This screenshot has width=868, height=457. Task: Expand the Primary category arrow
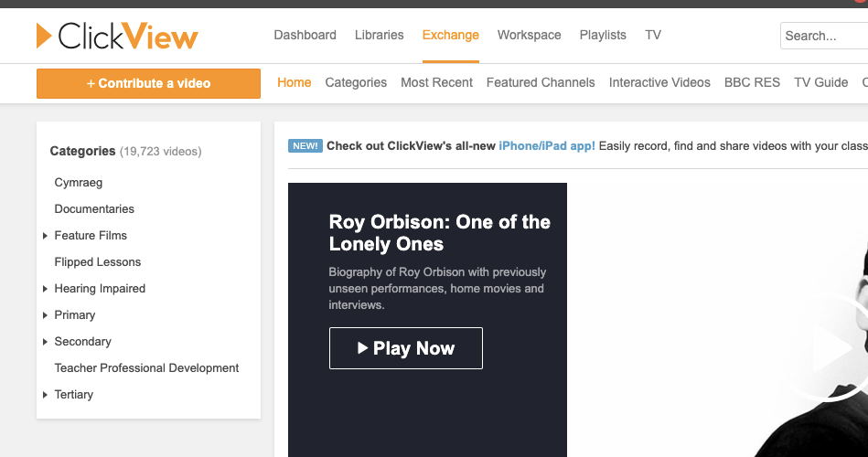click(x=45, y=315)
